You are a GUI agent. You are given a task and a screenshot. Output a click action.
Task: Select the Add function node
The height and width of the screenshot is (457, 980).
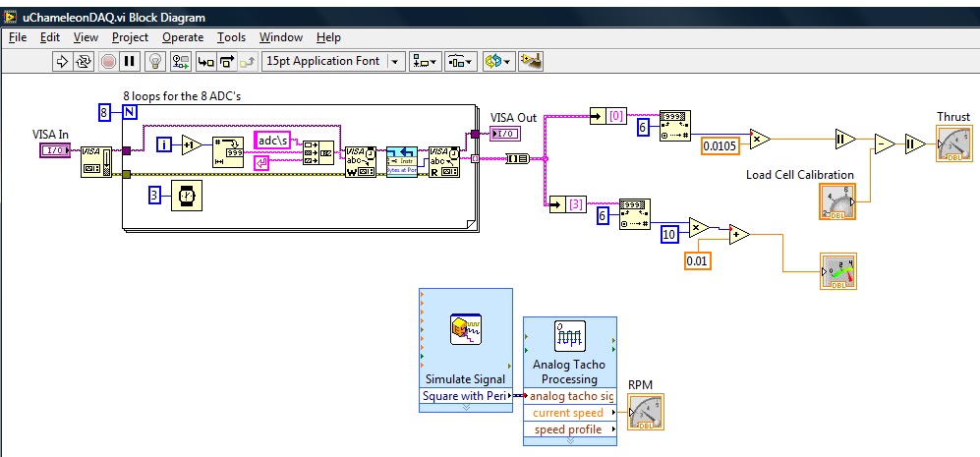[739, 235]
